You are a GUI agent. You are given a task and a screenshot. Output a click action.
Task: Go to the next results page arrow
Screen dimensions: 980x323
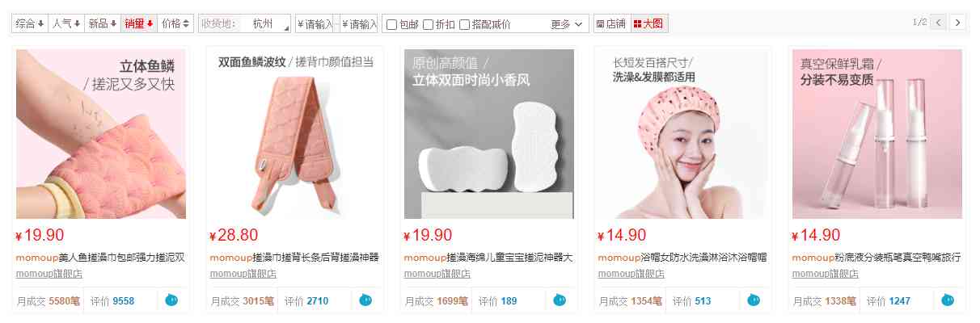(958, 23)
